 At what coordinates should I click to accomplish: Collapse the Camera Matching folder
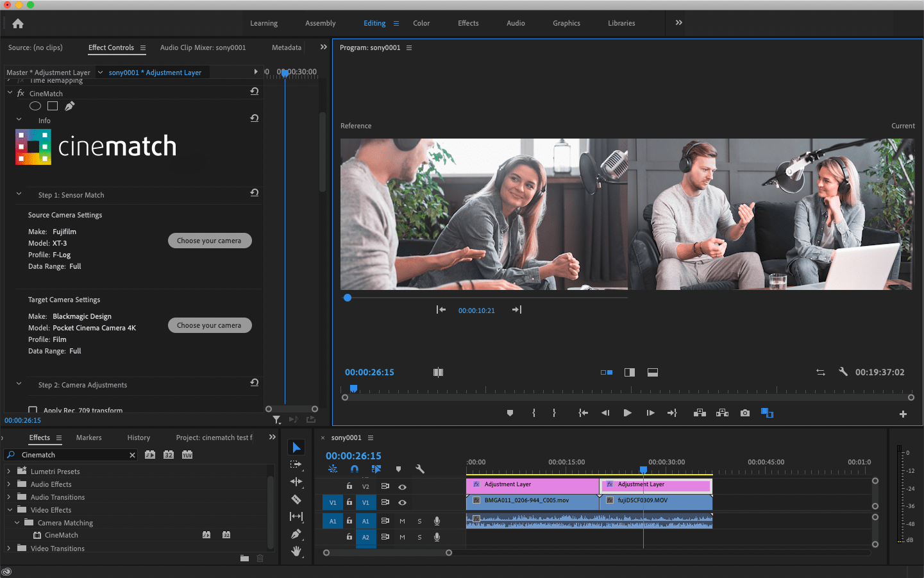click(17, 522)
